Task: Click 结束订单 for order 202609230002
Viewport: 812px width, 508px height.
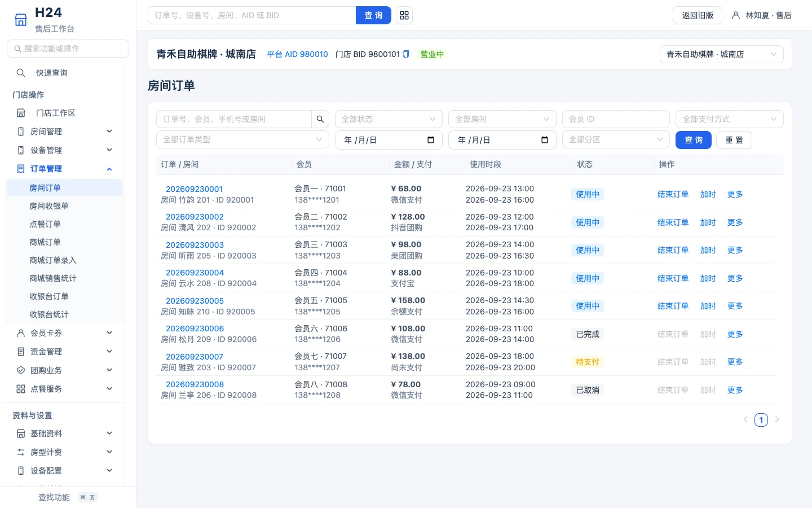Action: [x=673, y=222]
